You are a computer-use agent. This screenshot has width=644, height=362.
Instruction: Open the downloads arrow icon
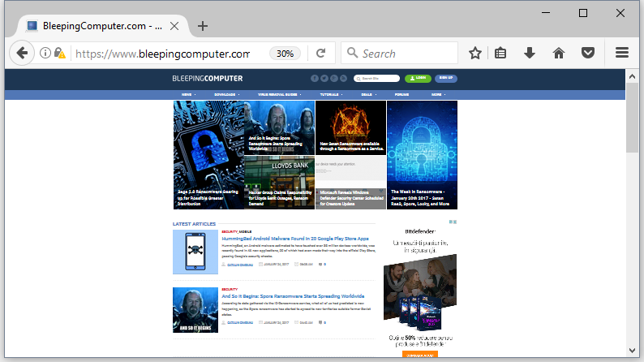pos(530,54)
